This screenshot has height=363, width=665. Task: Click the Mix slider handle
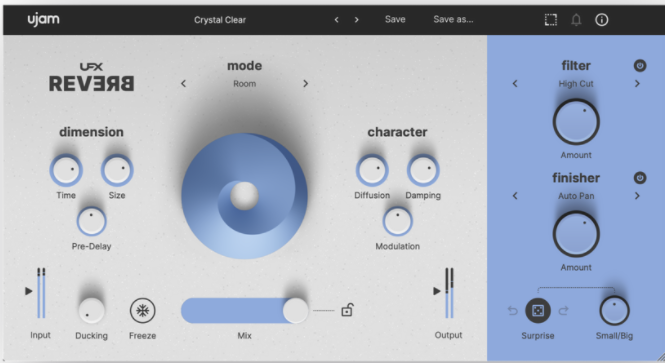coord(295,310)
